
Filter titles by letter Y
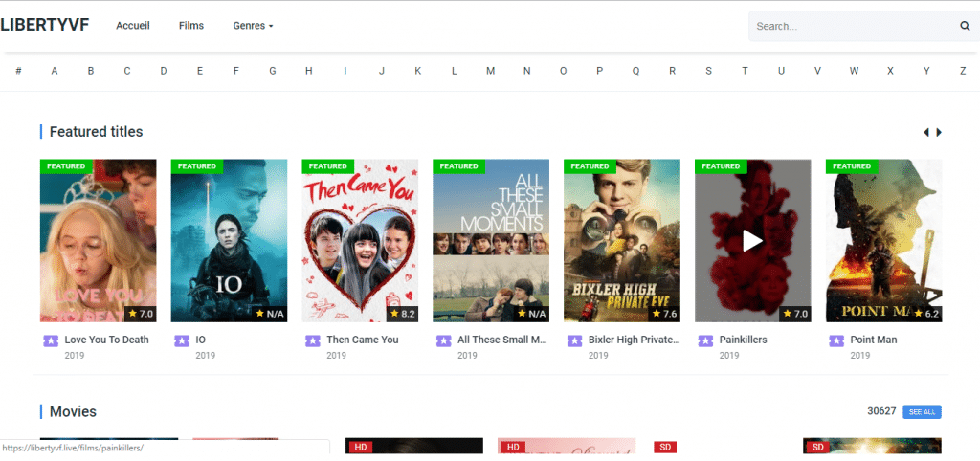click(x=926, y=71)
